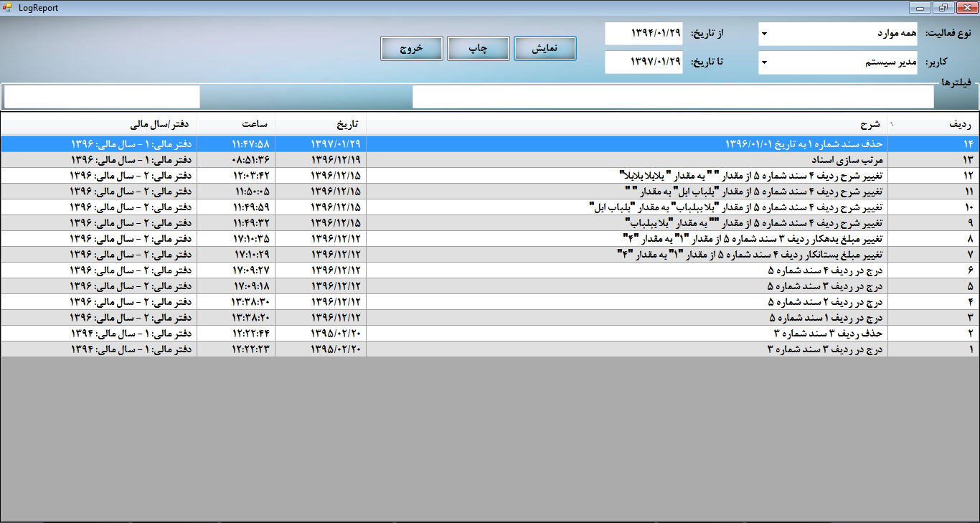This screenshot has width=980, height=523.
Task: Focus the wide شرح filter box
Action: (x=673, y=97)
